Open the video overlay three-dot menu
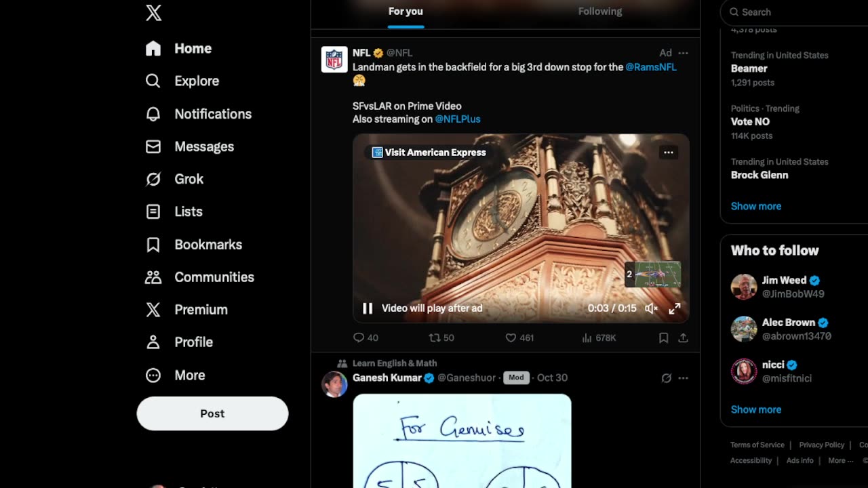Viewport: 868px width, 488px height. point(669,152)
